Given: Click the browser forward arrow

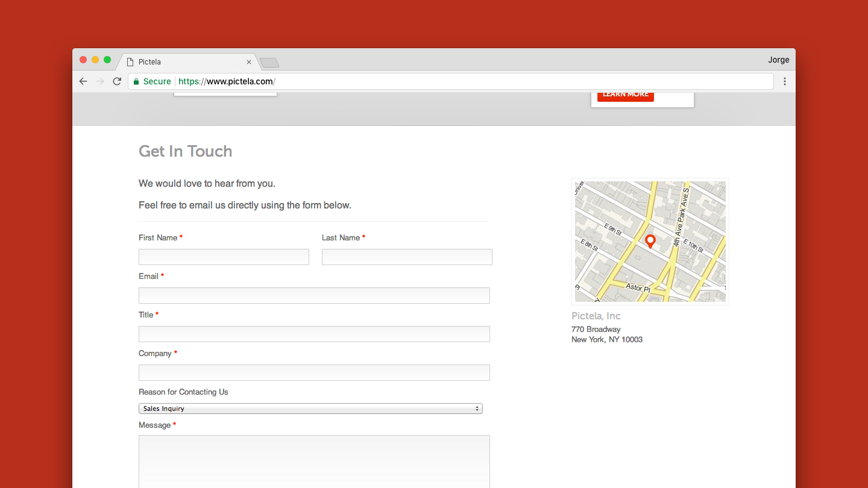Looking at the screenshot, I should 100,81.
